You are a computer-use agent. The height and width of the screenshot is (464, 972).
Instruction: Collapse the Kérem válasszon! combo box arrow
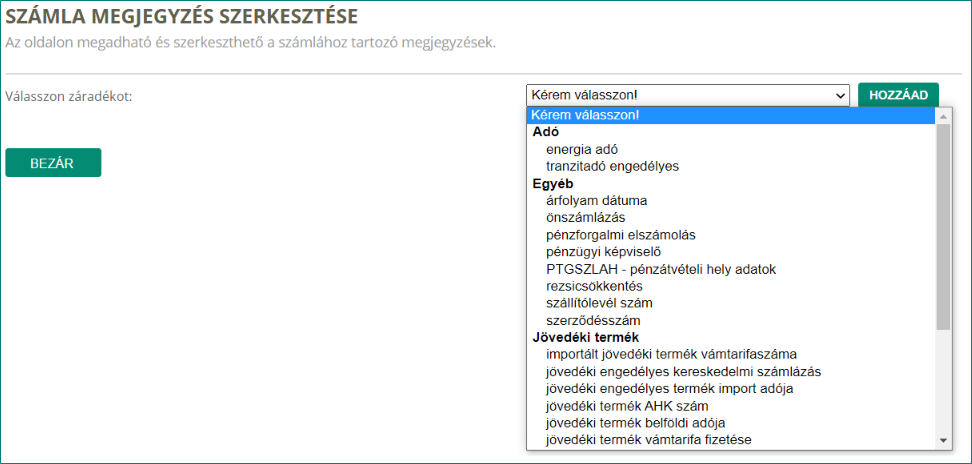tap(841, 96)
